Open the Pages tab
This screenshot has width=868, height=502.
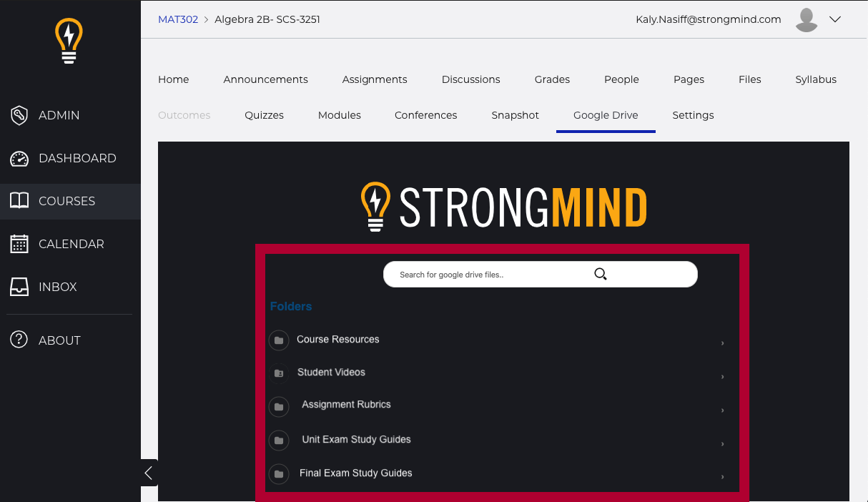click(x=689, y=79)
